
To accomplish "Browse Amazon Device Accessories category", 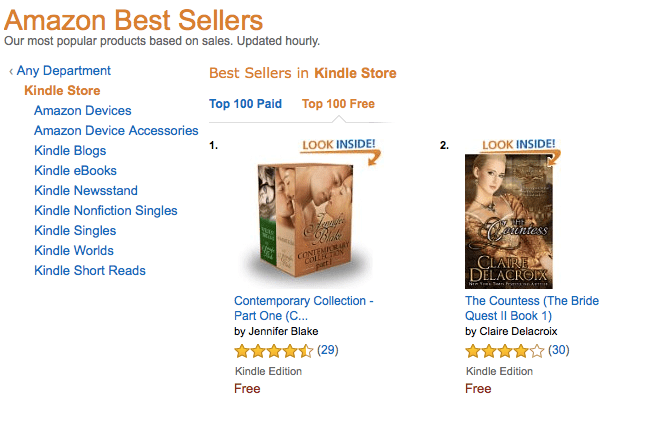I will [116, 131].
